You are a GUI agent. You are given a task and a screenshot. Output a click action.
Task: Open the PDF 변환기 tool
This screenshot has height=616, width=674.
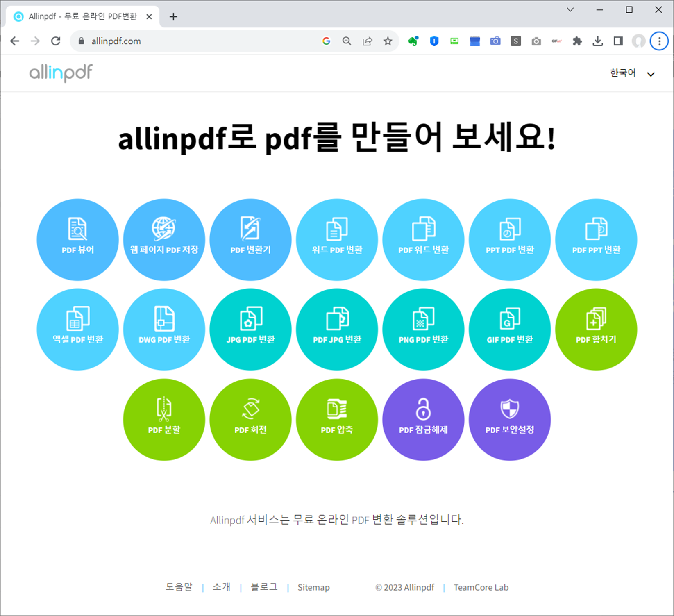(x=251, y=240)
